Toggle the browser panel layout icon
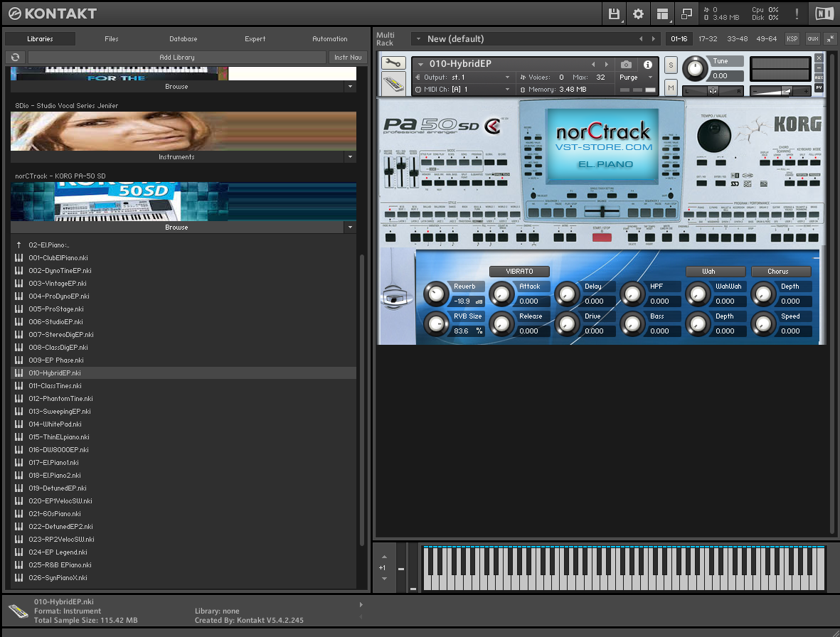Screen dimensions: 840x637 click(663, 14)
